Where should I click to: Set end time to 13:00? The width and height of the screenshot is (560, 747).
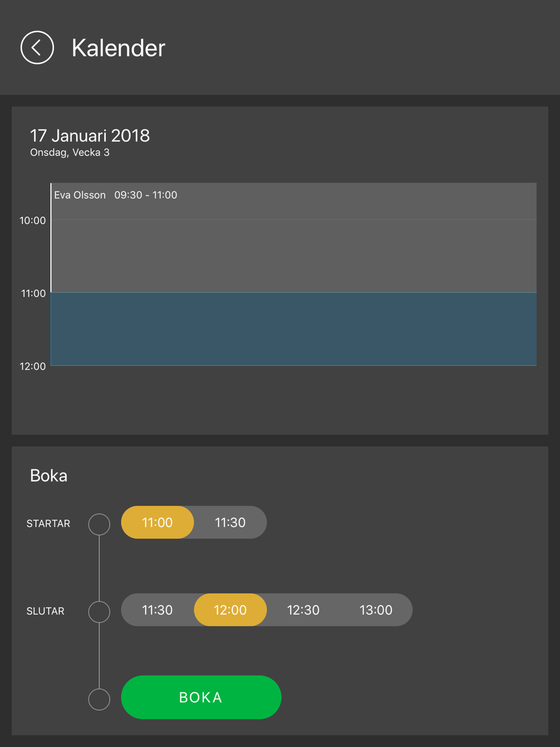pos(376,610)
